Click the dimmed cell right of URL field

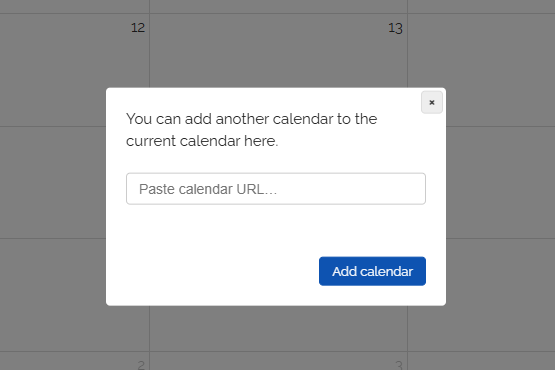(500, 182)
